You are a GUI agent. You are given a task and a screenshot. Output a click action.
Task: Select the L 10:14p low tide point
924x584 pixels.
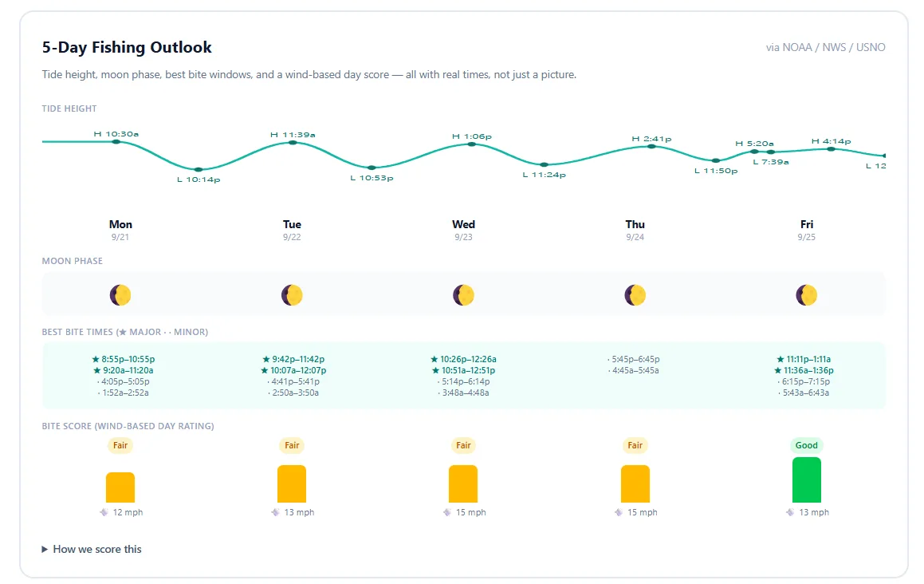pyautogui.click(x=199, y=170)
